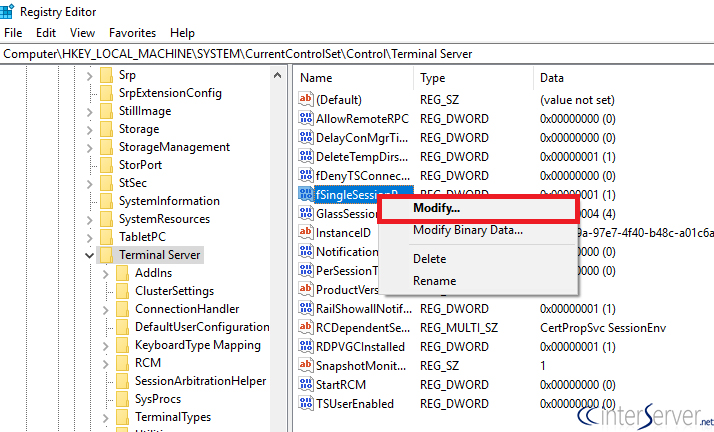Expand the ConnectionHandler subkey
714x432 pixels.
coord(106,310)
